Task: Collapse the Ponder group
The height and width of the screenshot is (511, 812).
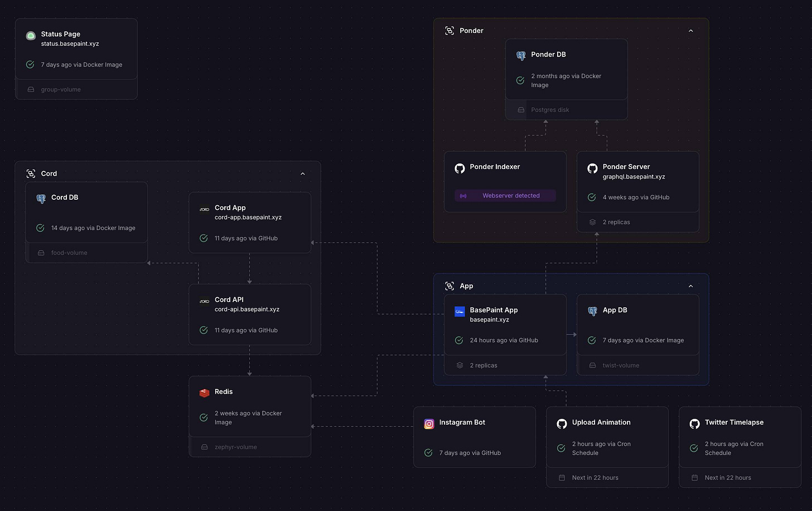Action: coord(691,31)
